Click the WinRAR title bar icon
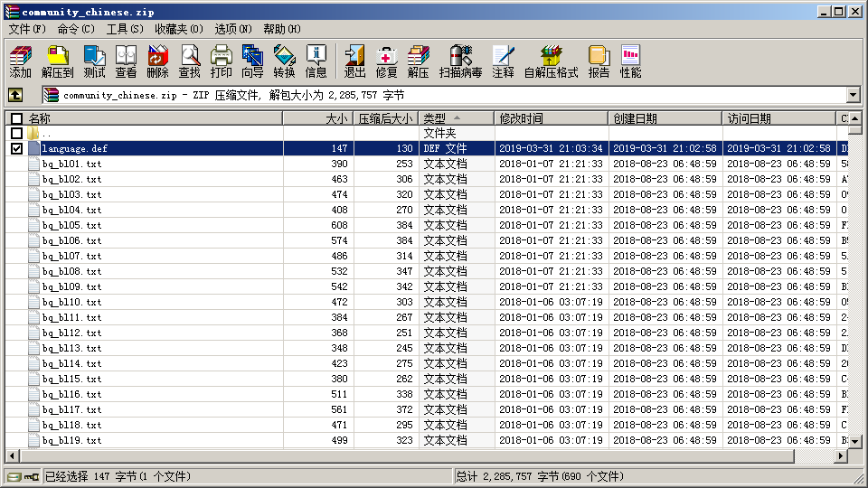Screen dimensions: 868x488 coord(12,12)
